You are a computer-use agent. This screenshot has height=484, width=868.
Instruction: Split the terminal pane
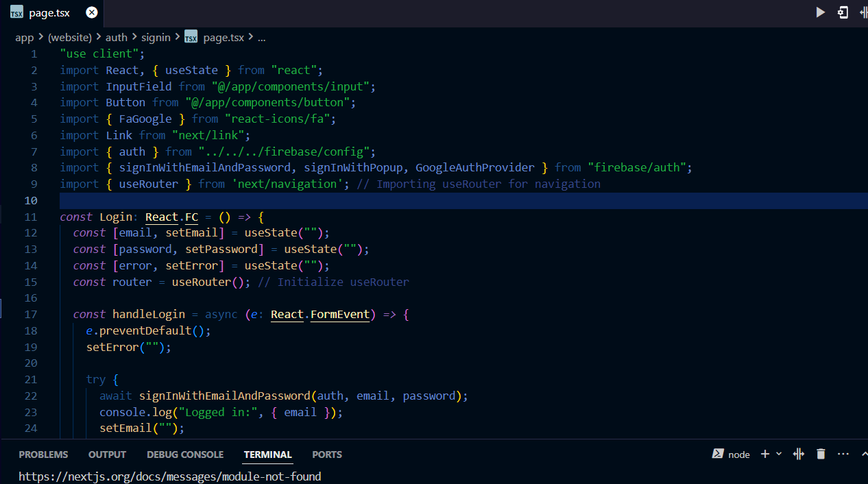(798, 454)
